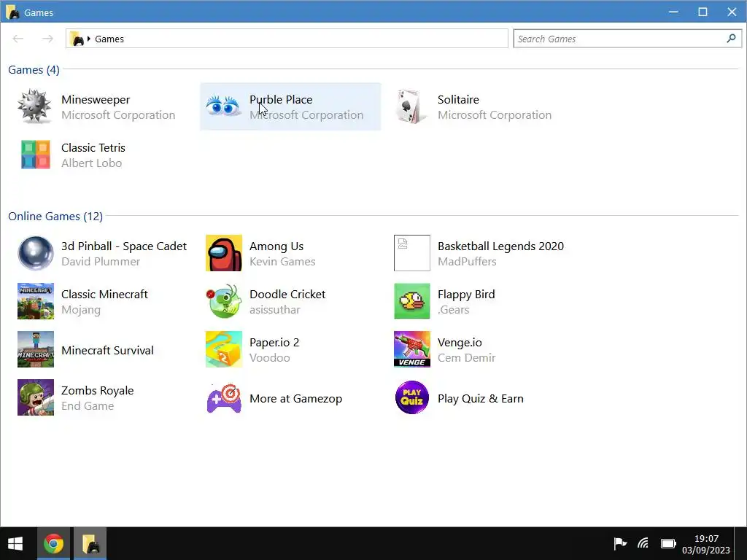747x560 pixels.
Task: Click the Games taskbar button
Action: [x=90, y=544]
